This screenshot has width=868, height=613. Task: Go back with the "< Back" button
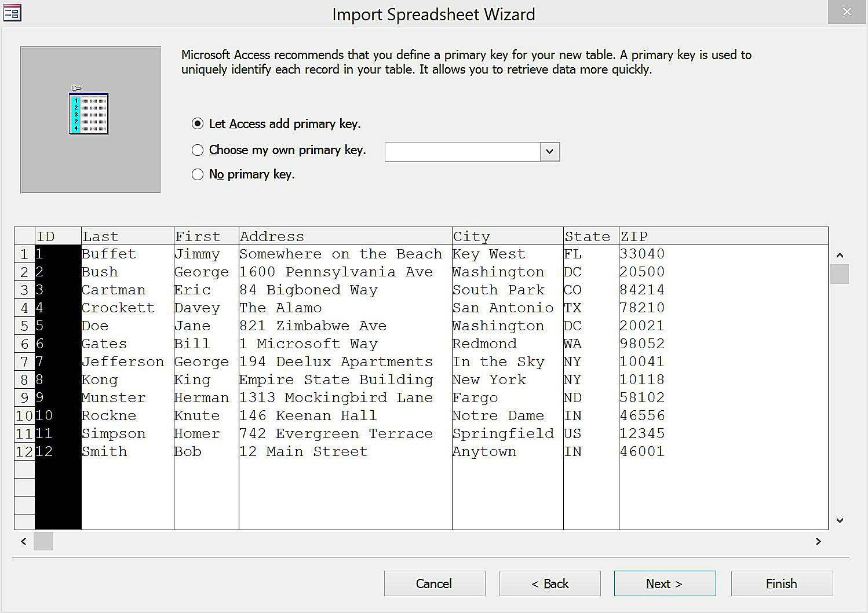coord(549,583)
